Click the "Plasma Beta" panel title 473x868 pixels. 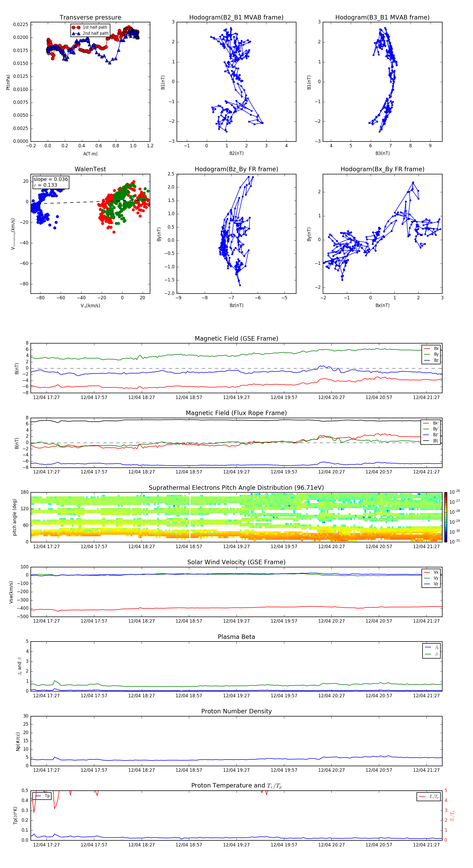[236, 637]
